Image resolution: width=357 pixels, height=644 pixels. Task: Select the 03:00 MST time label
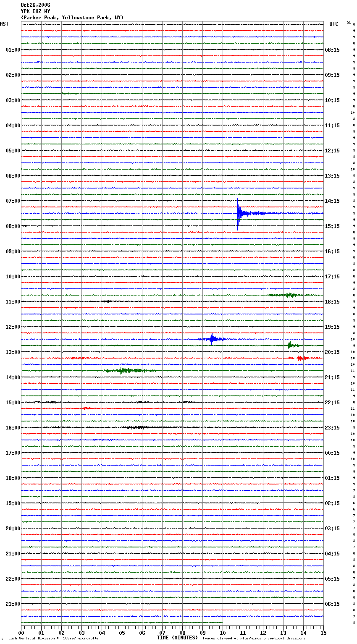(x=13, y=100)
